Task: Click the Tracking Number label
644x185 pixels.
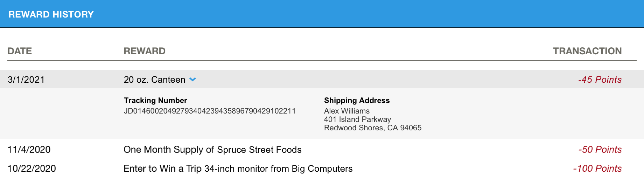Action: coord(155,101)
